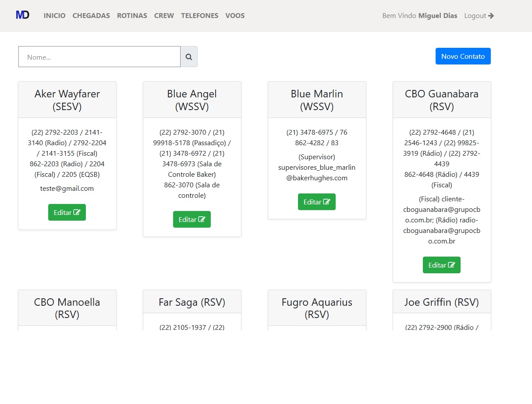Select the Far Saga (RSV) card header
Image resolution: width=532 pixels, height=404 pixels.
192,302
